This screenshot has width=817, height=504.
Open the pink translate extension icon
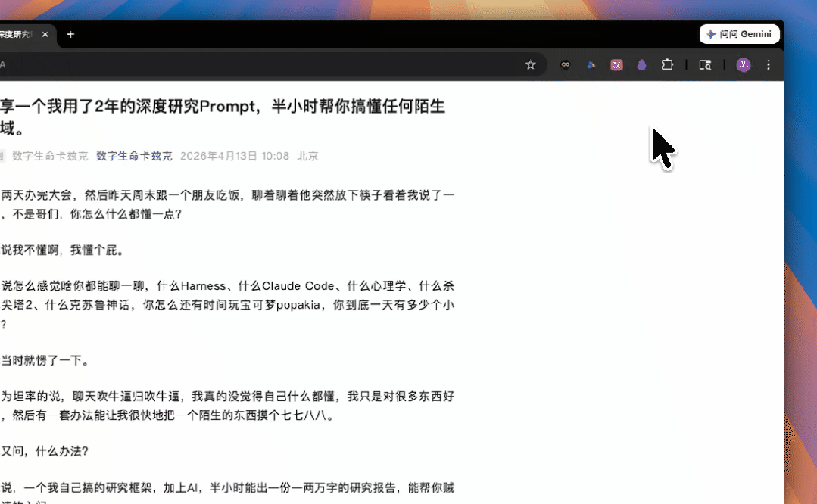pyautogui.click(x=616, y=64)
